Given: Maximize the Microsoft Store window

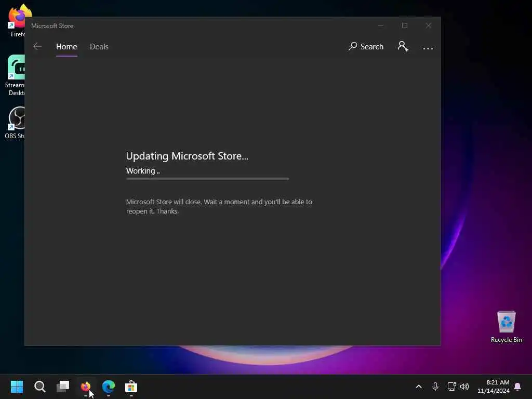Looking at the screenshot, I should pos(404,25).
